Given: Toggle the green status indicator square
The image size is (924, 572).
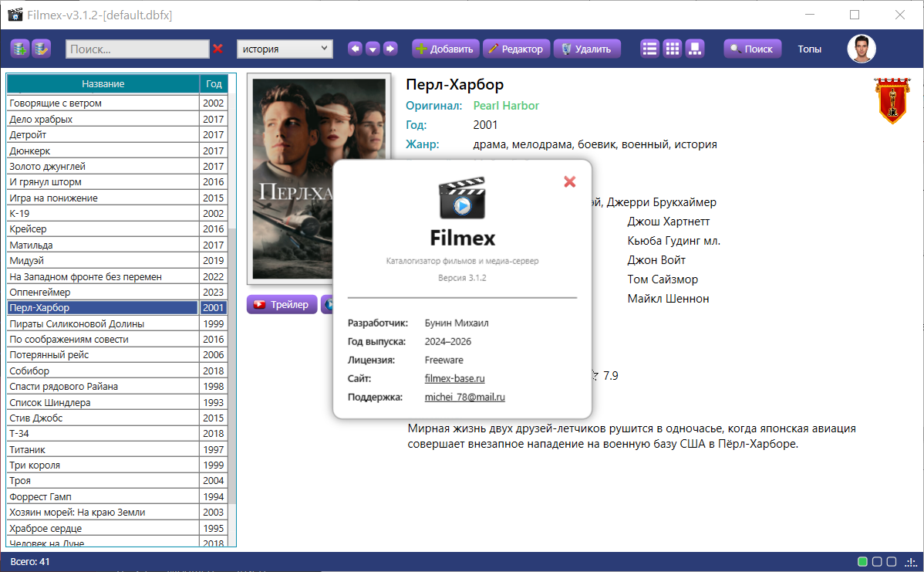Looking at the screenshot, I should 862,561.
